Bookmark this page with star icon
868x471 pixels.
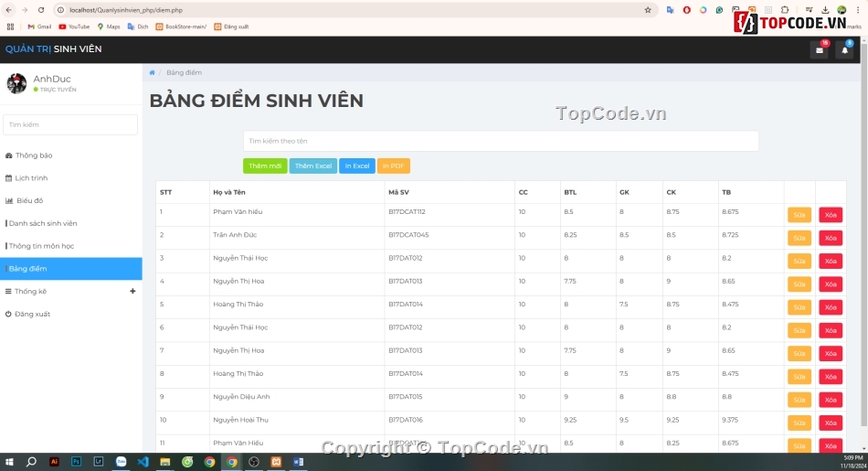(648, 10)
